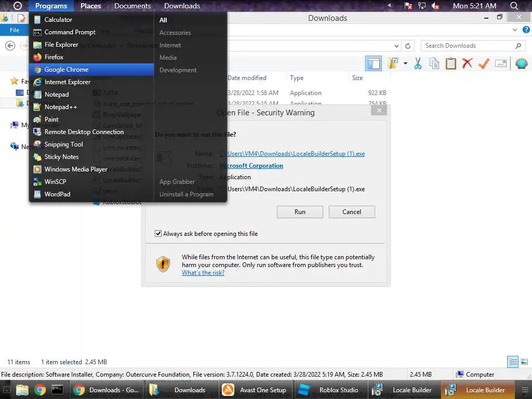532x399 pixels.
Task: Select the Media category
Action: pyautogui.click(x=168, y=58)
